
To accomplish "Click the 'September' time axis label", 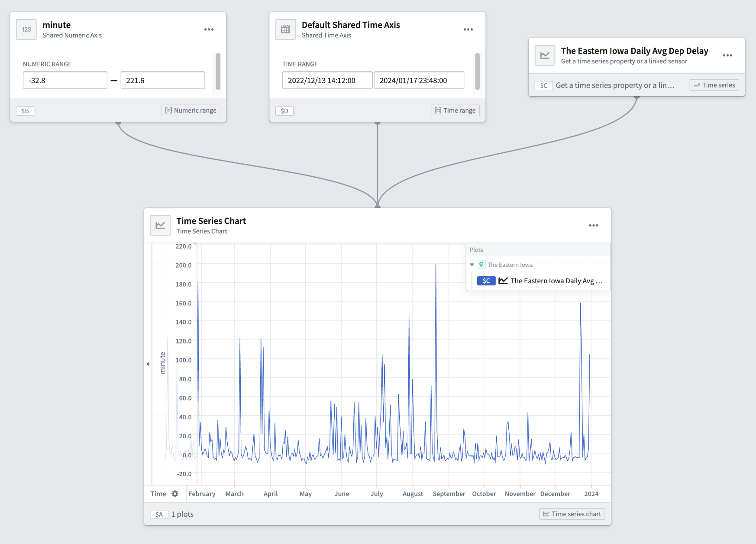I will click(449, 494).
